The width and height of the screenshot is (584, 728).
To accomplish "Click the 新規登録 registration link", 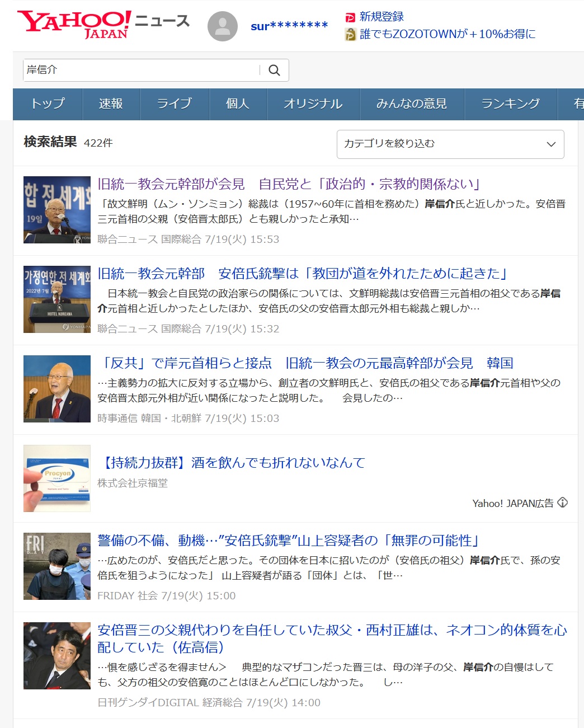I will click(x=382, y=17).
